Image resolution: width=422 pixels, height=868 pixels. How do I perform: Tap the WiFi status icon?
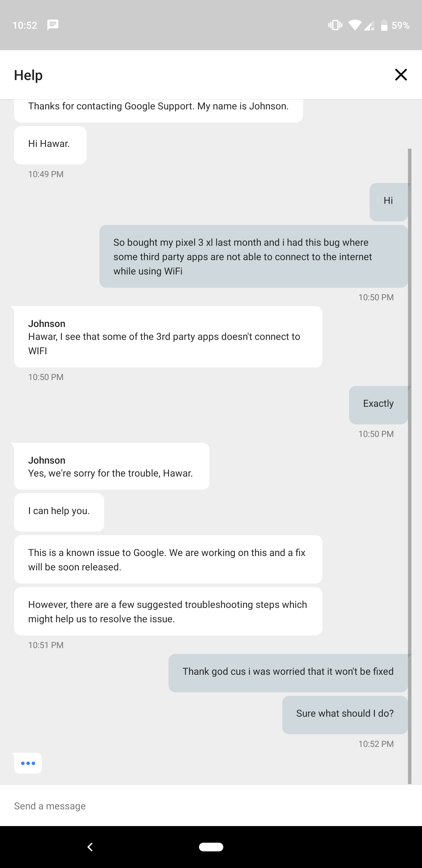[x=355, y=25]
